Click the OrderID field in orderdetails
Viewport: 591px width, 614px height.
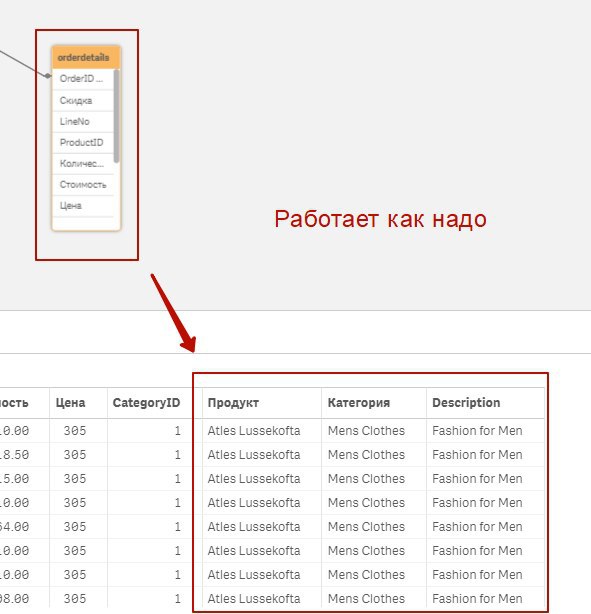(83, 79)
